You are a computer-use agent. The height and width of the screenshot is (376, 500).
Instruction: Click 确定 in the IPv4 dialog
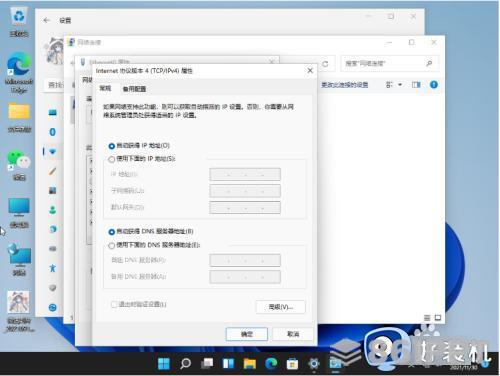[x=247, y=334]
